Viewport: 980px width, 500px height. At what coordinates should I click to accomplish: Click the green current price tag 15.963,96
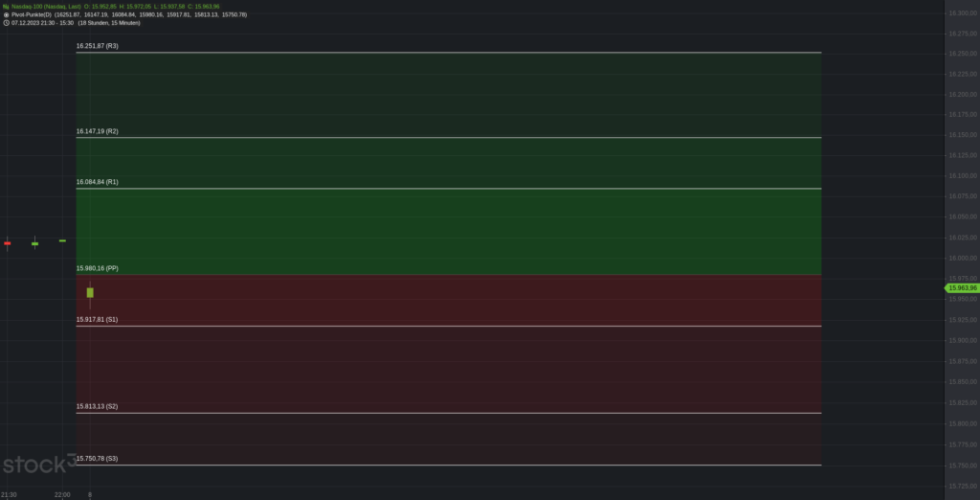click(961, 288)
